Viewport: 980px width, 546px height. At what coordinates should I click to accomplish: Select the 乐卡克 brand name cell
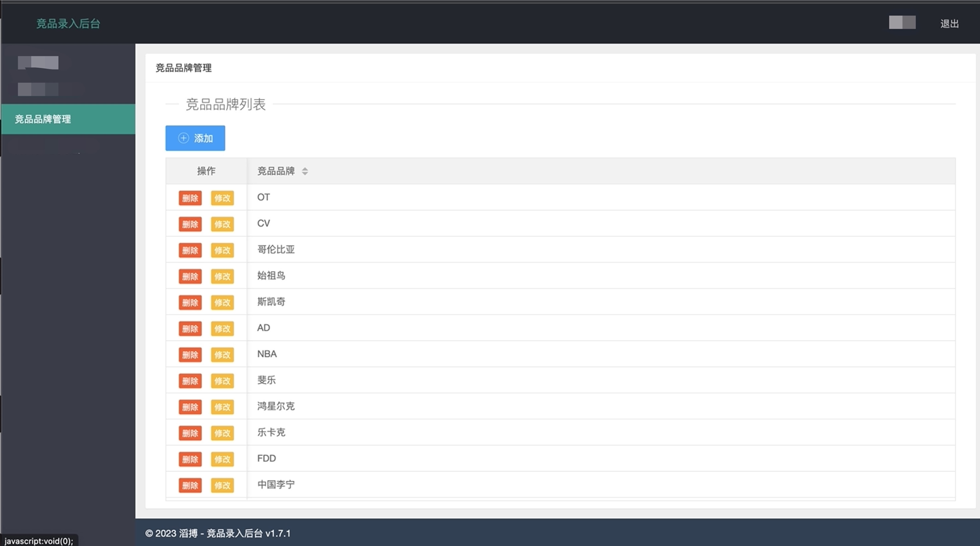[601, 432]
